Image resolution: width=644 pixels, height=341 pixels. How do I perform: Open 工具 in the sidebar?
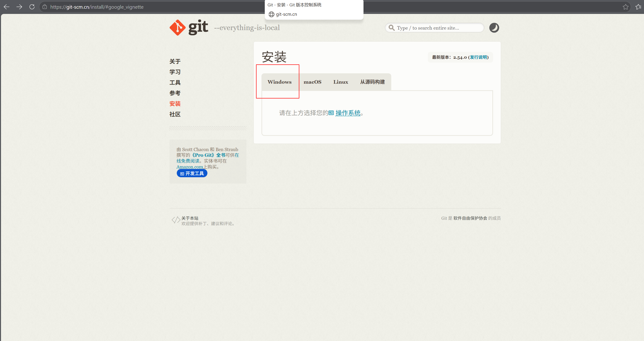(175, 82)
